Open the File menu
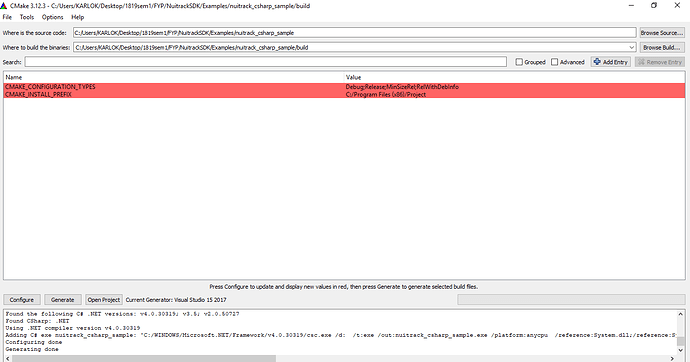Screen dimensions: 690x362 pos(7,17)
